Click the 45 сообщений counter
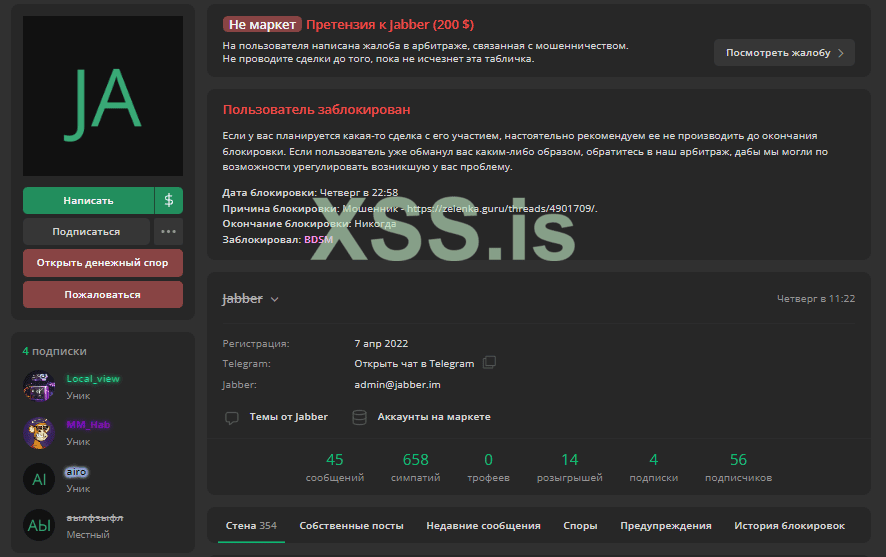This screenshot has height=557, width=886. (x=335, y=467)
